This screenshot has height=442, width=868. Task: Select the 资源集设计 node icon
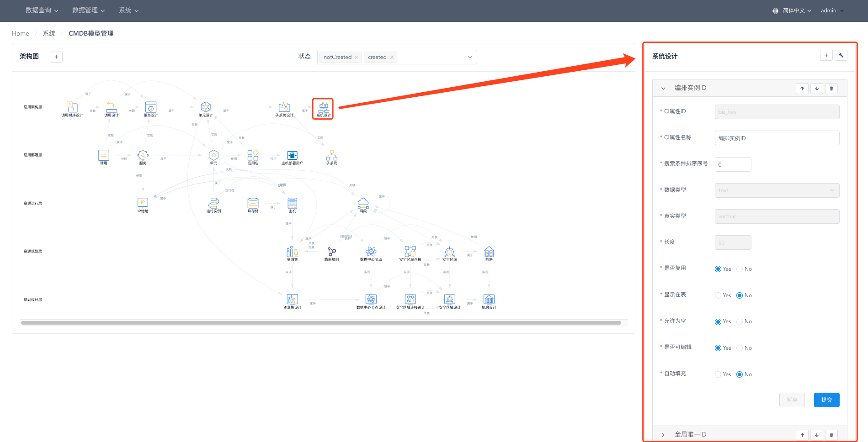(292, 300)
